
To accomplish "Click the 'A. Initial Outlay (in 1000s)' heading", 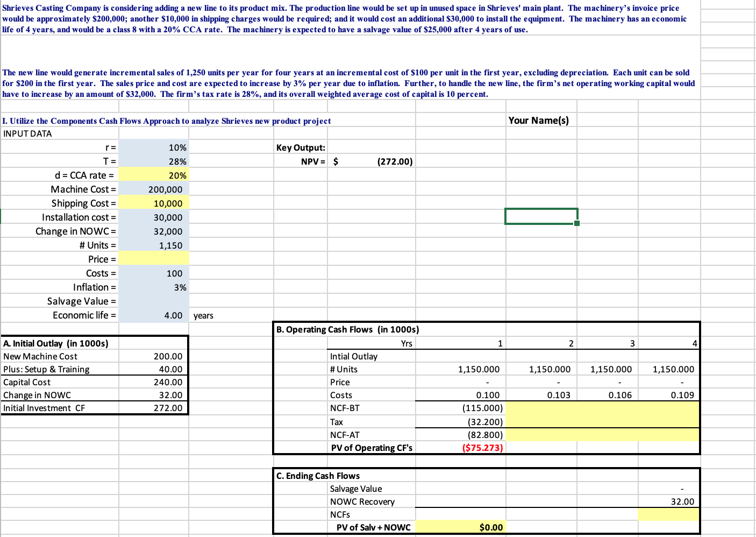I will pyautogui.click(x=56, y=343).
